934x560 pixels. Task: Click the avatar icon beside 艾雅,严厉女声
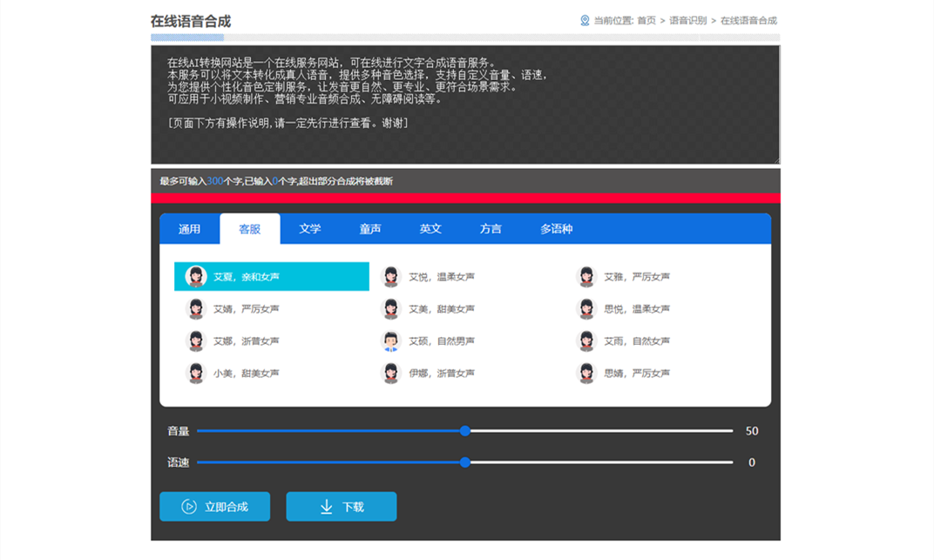pyautogui.click(x=586, y=277)
